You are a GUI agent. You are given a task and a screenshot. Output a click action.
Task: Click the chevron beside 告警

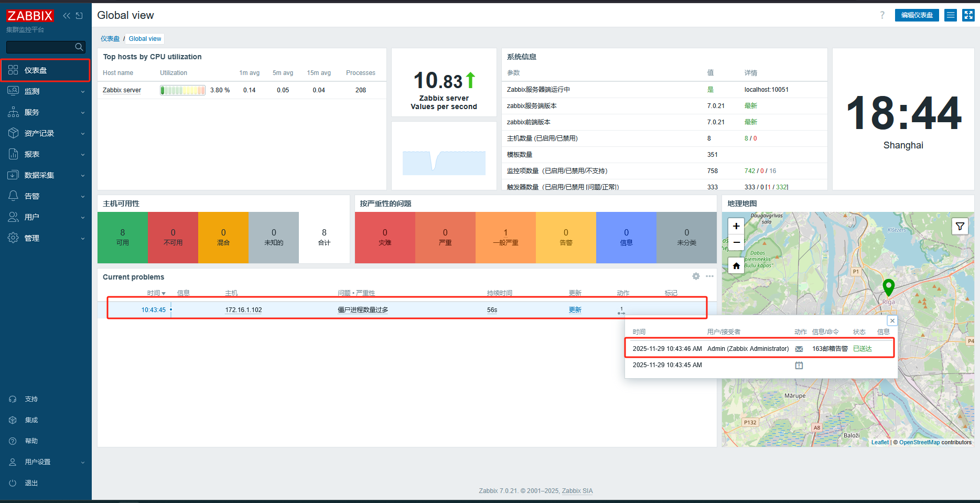point(83,197)
